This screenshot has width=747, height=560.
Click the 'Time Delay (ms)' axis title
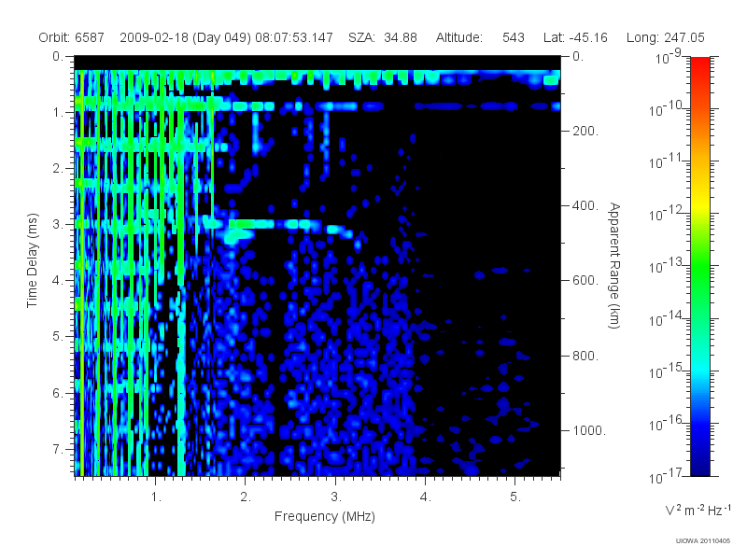point(32,260)
